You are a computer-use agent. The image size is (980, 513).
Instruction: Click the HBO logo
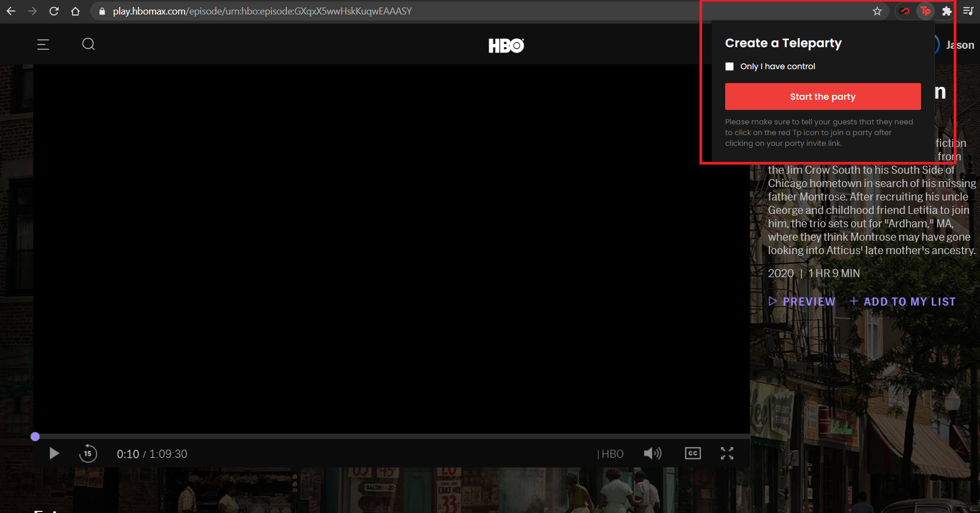coord(506,46)
